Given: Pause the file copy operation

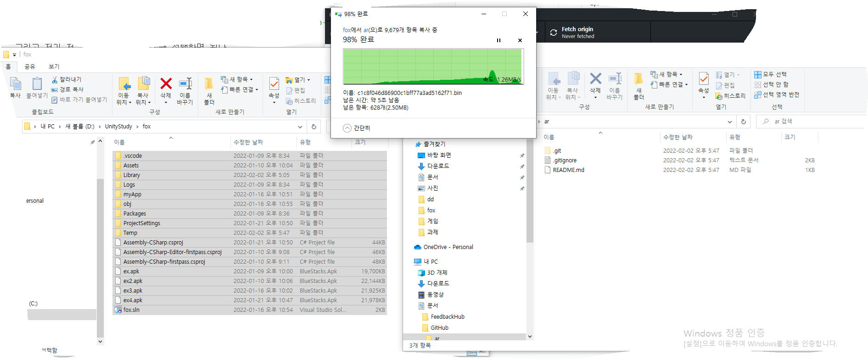Looking at the screenshot, I should [x=498, y=40].
